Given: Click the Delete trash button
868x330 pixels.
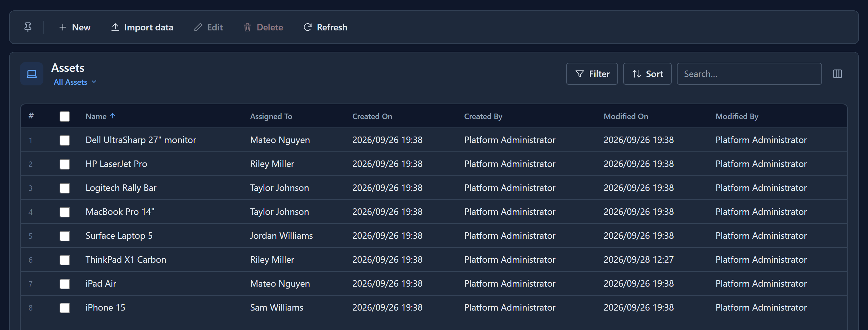Looking at the screenshot, I should tap(263, 27).
